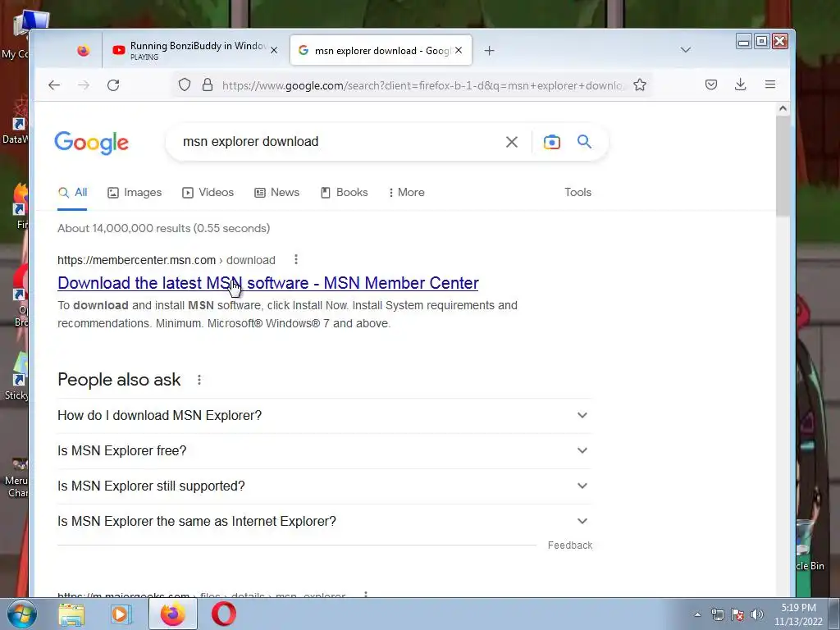This screenshot has width=840, height=630.
Task: Switch to News results
Action: click(x=276, y=192)
